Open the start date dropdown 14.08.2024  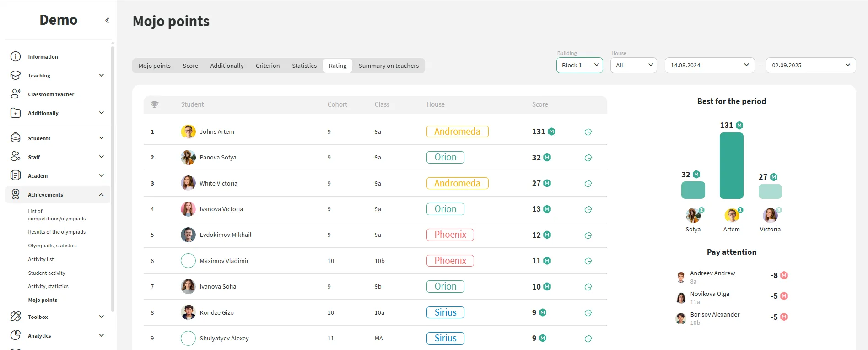tap(709, 65)
